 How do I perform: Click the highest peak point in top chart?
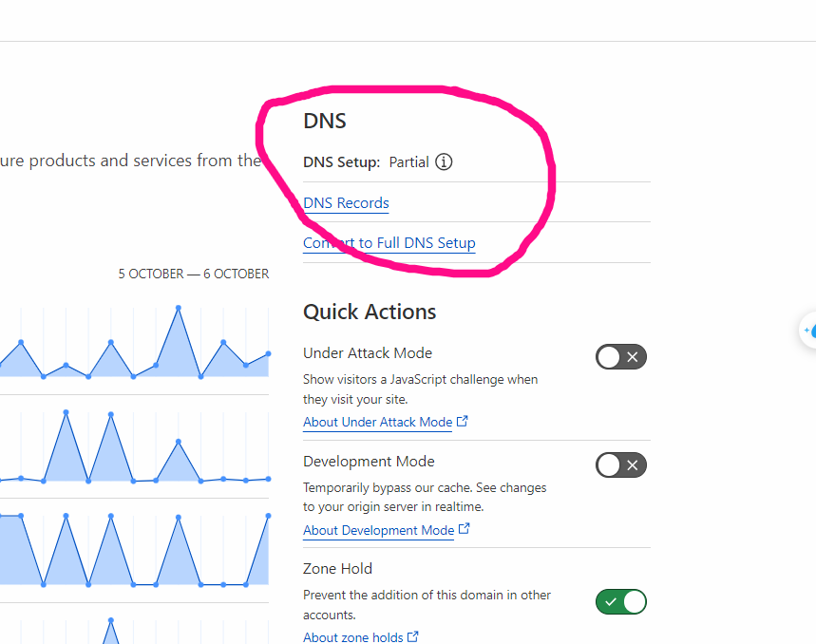click(x=178, y=308)
